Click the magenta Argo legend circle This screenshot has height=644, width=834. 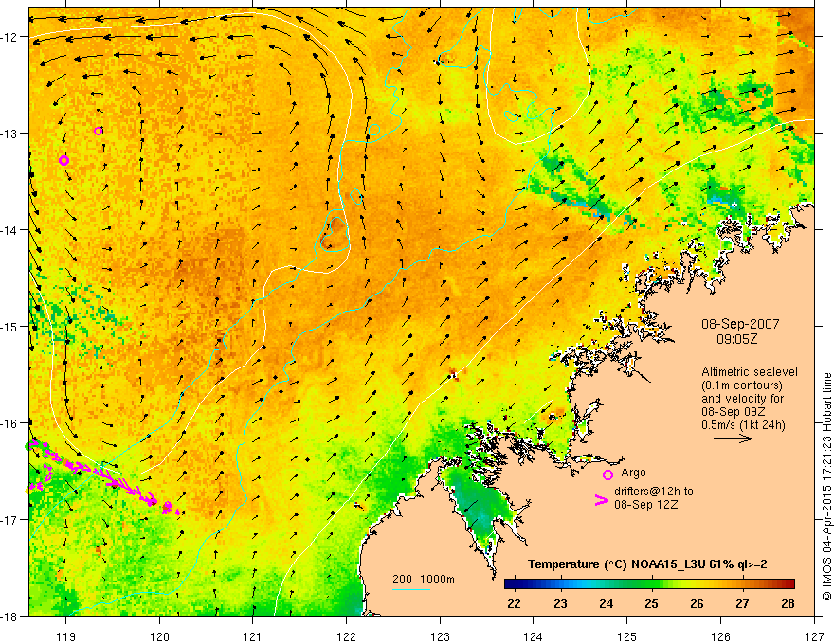coord(607,474)
